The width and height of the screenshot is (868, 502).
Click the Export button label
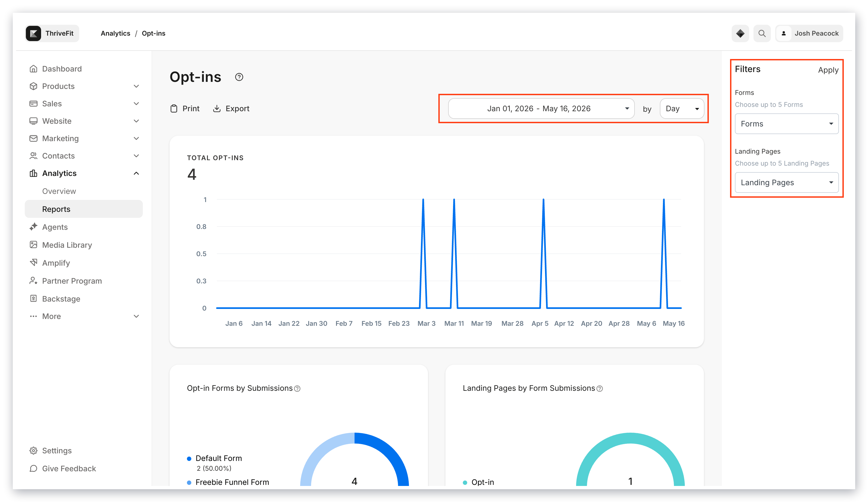[237, 109]
